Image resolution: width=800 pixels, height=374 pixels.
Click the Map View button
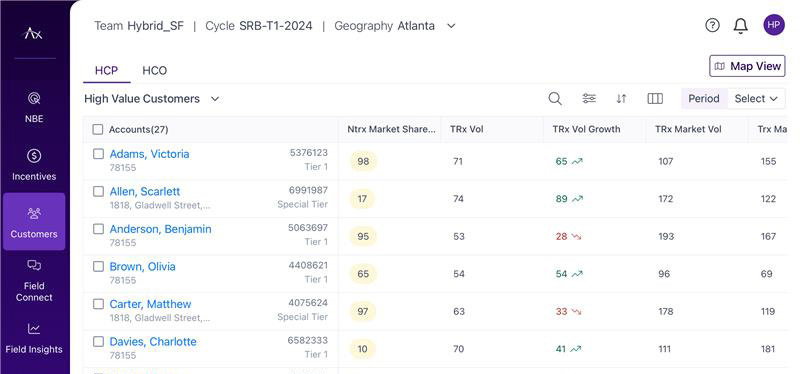point(747,66)
